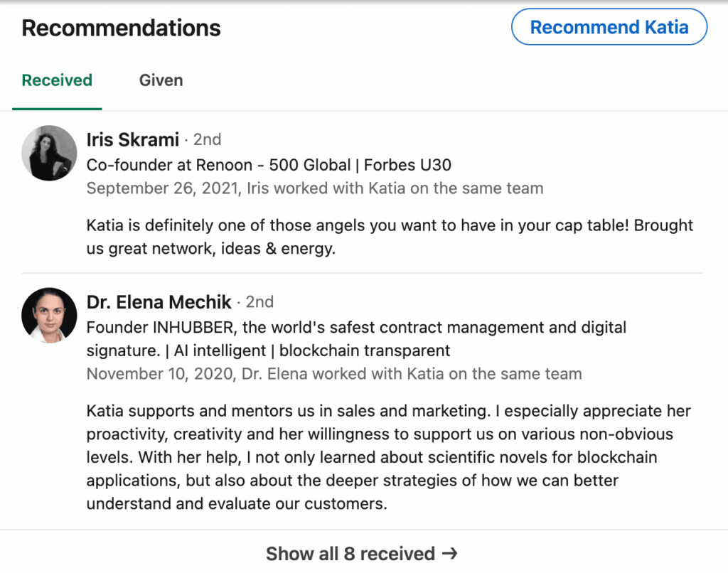
Task: Click the Founder INHUBBER headline text
Action: tap(355, 328)
